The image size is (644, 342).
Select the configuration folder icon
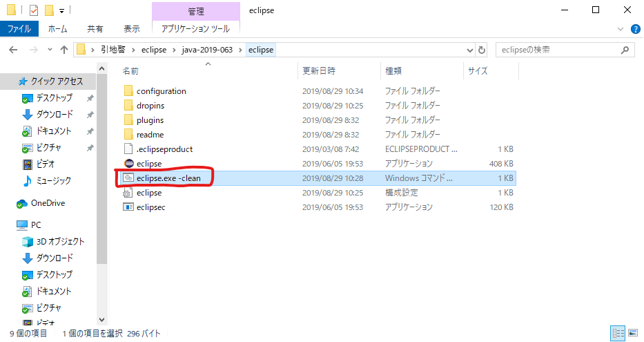[x=128, y=91]
